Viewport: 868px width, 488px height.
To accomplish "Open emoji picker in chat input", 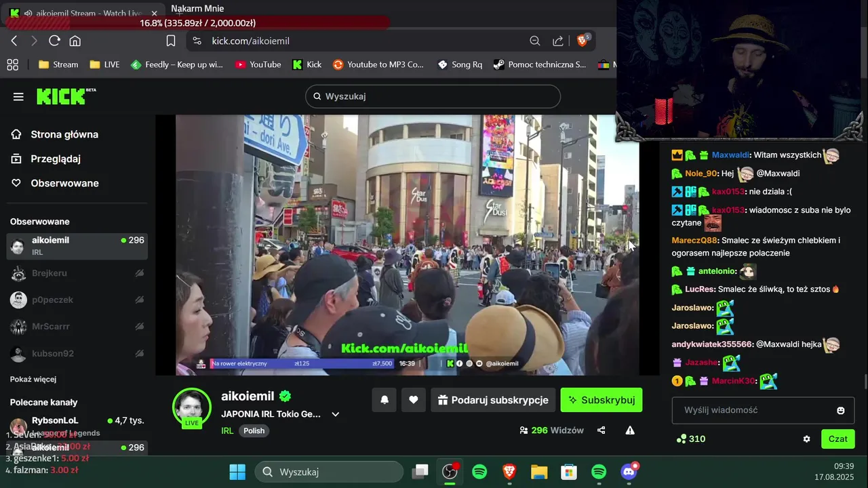I will (x=841, y=410).
